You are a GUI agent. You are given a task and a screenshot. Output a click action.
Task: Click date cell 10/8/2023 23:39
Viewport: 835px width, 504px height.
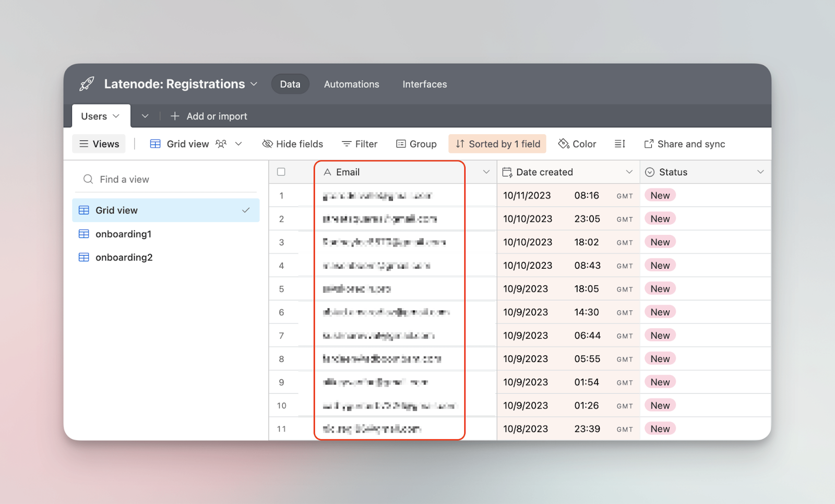pyautogui.click(x=568, y=429)
